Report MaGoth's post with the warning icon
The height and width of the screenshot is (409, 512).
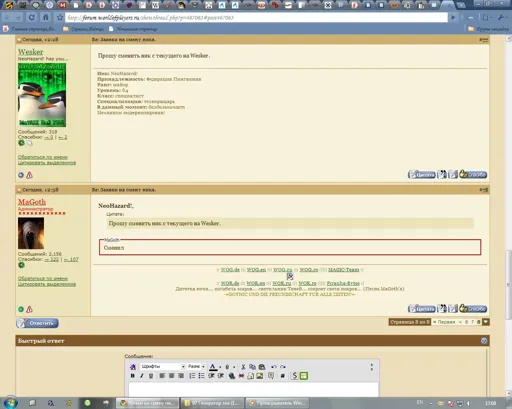pos(29,309)
